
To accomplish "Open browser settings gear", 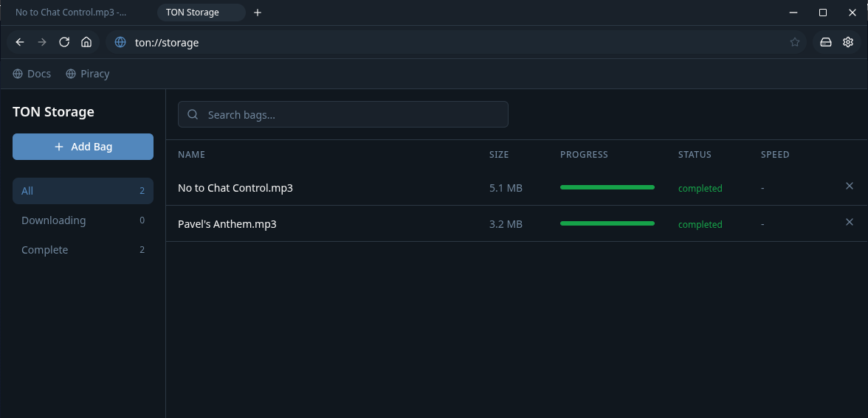I will [848, 42].
